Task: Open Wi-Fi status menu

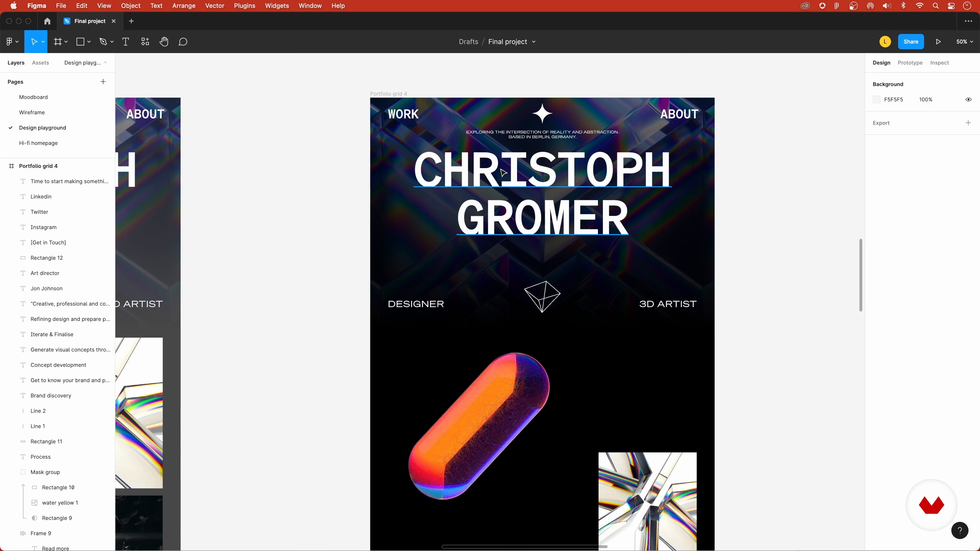Action: [x=920, y=6]
